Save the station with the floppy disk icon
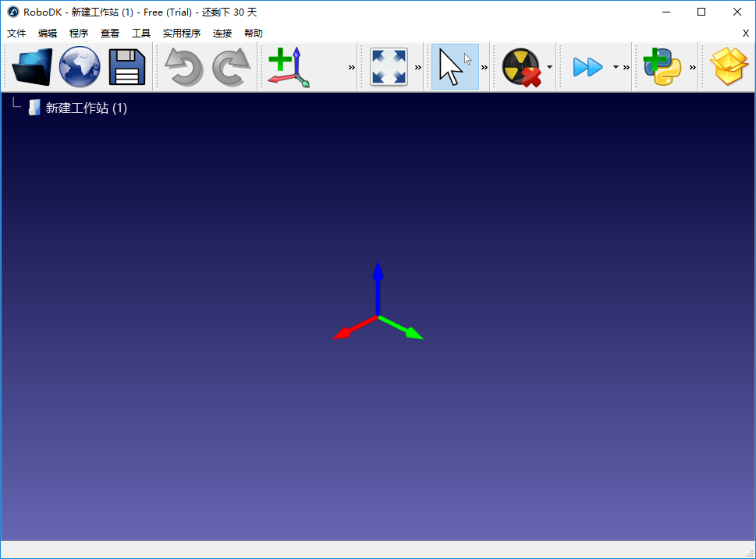The image size is (756, 559). [x=127, y=67]
